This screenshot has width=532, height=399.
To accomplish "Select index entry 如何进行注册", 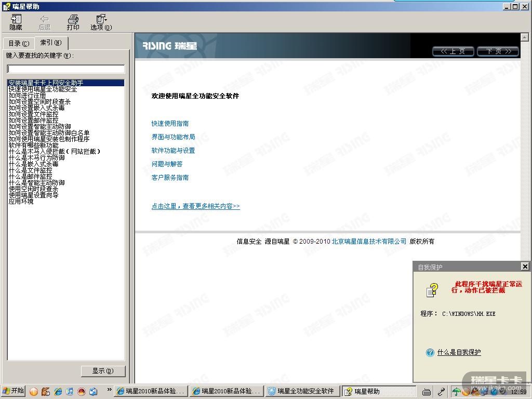I will (x=27, y=96).
